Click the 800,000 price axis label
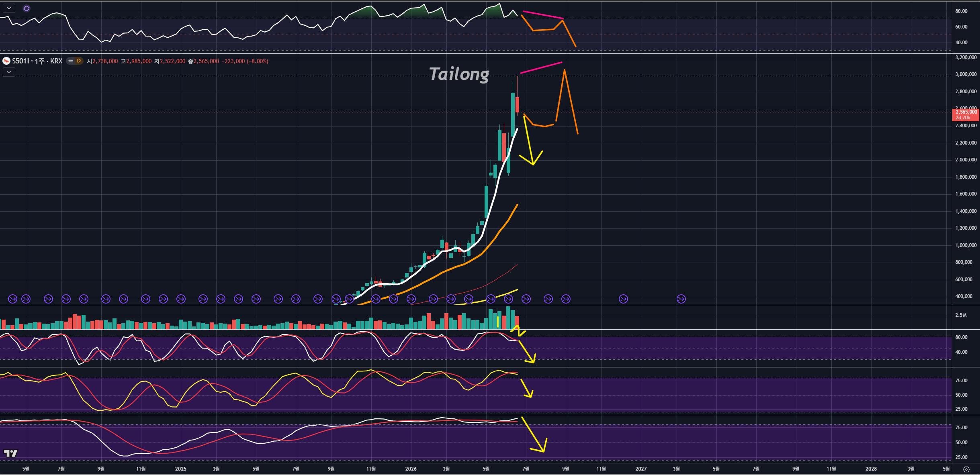980x475 pixels. point(964,262)
